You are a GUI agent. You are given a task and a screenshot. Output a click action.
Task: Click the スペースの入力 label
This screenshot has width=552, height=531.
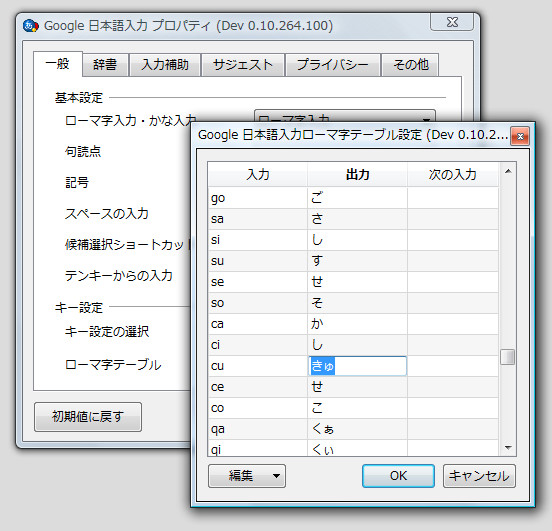[107, 213]
